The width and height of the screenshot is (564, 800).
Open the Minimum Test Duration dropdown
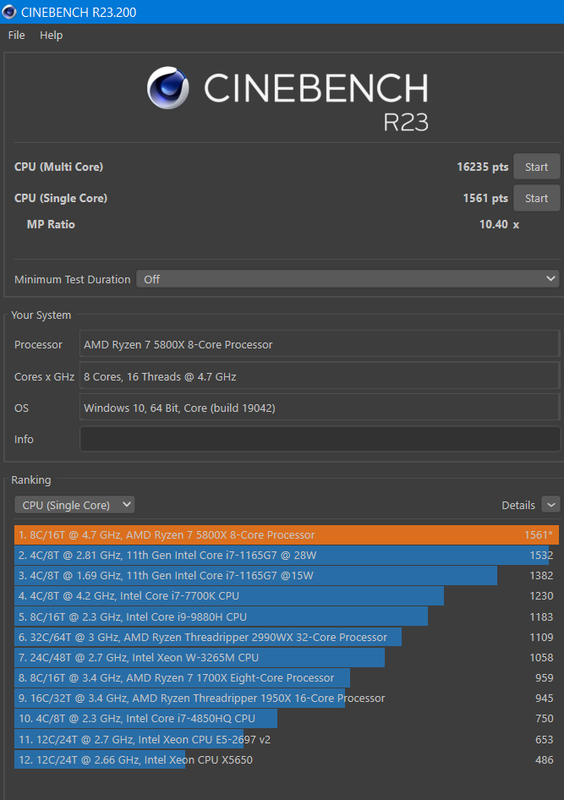pos(348,279)
